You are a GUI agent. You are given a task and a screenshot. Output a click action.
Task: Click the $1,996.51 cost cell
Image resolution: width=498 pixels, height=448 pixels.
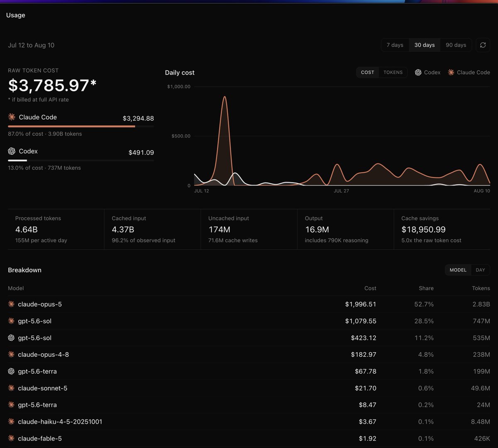click(x=361, y=304)
